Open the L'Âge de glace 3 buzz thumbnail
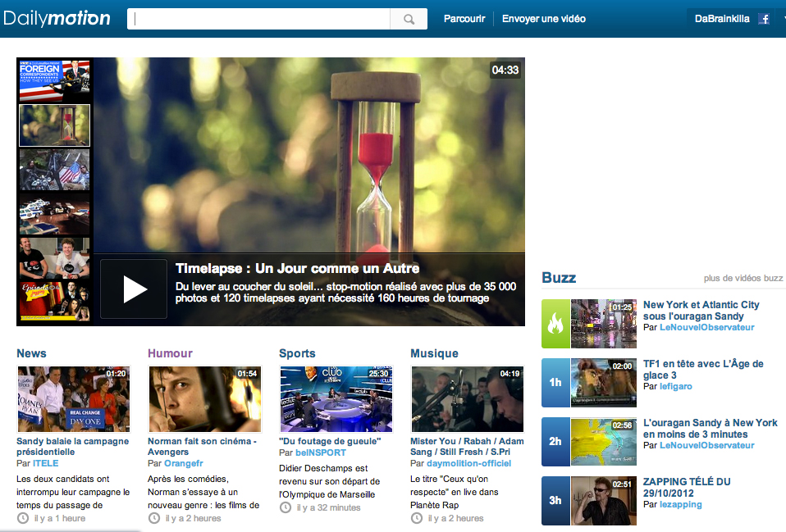Screen dimensions: 786x532 pos(604,383)
